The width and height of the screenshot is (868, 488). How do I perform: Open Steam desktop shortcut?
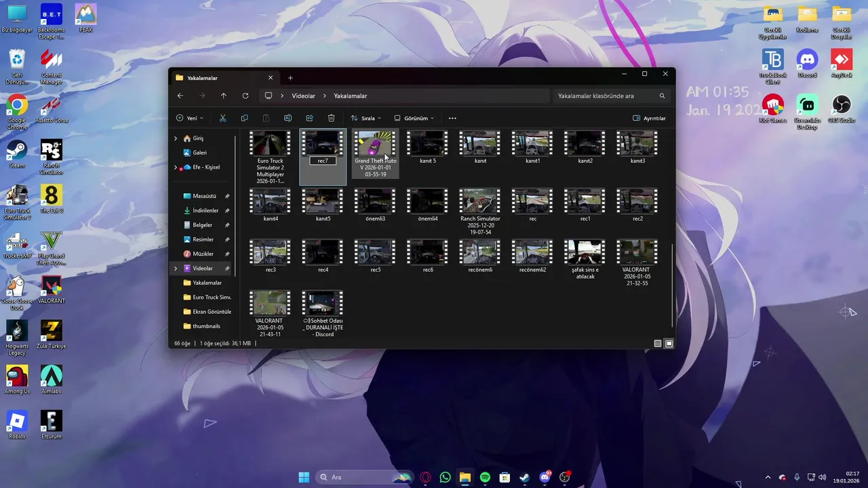pyautogui.click(x=17, y=154)
